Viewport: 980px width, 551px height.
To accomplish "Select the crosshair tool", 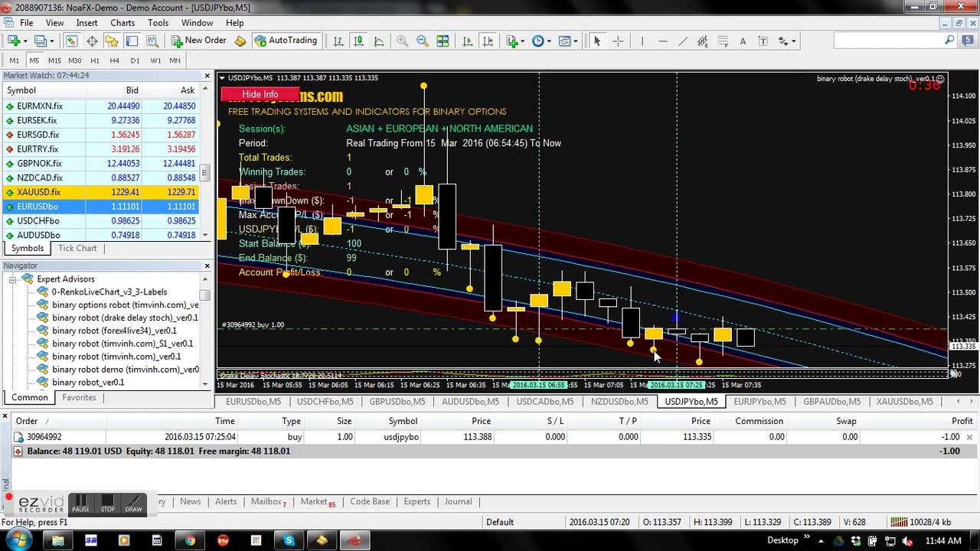I will tap(618, 41).
